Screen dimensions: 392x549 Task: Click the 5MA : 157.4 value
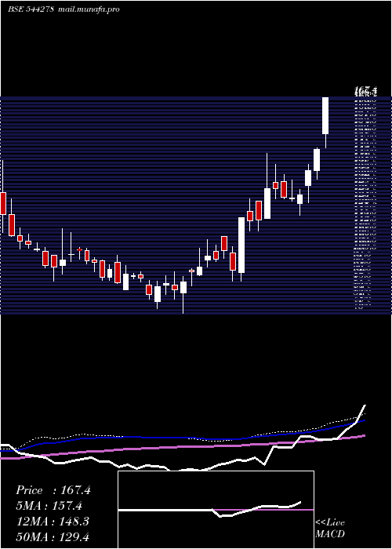coord(49,506)
